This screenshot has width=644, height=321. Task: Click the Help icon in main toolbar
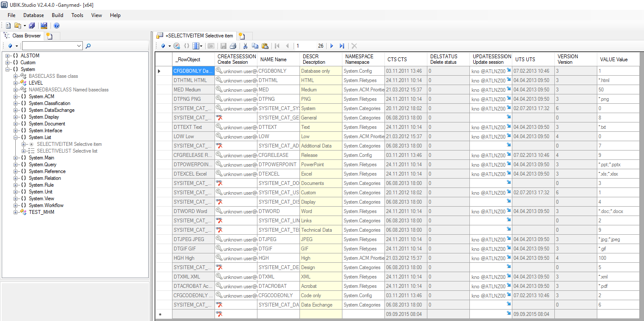56,26
